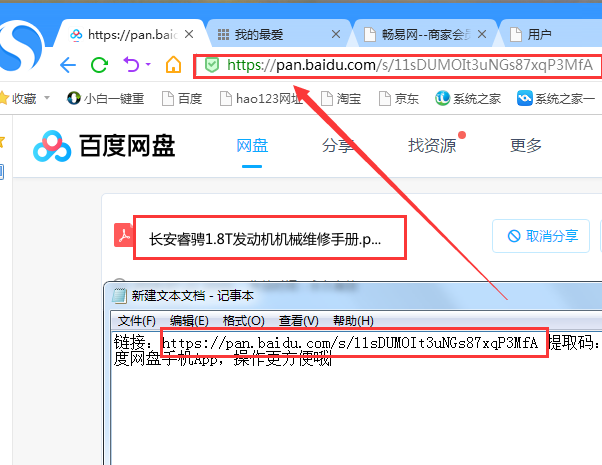Open the 收藏 favorites button
The image size is (602, 465).
pyautogui.click(x=18, y=99)
